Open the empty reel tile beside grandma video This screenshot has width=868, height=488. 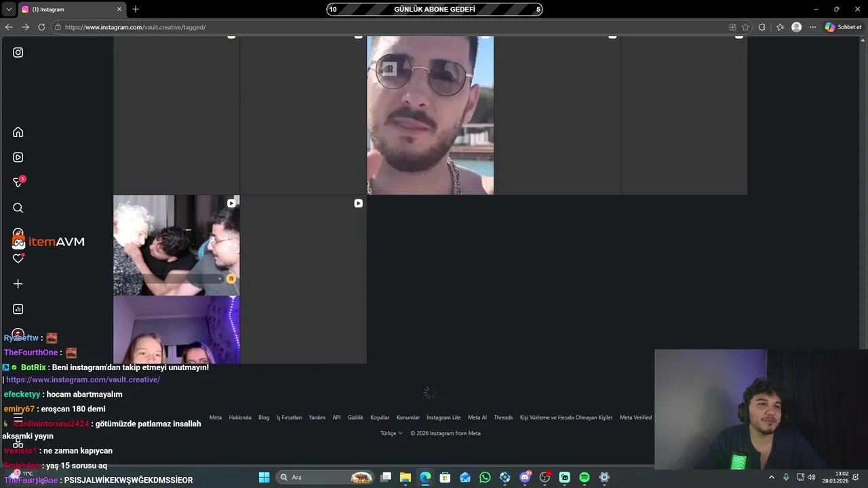tap(303, 279)
